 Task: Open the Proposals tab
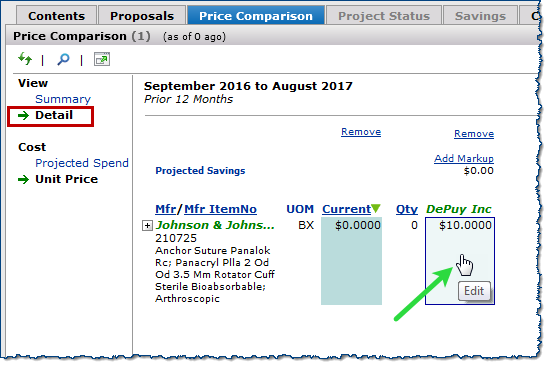tap(142, 16)
